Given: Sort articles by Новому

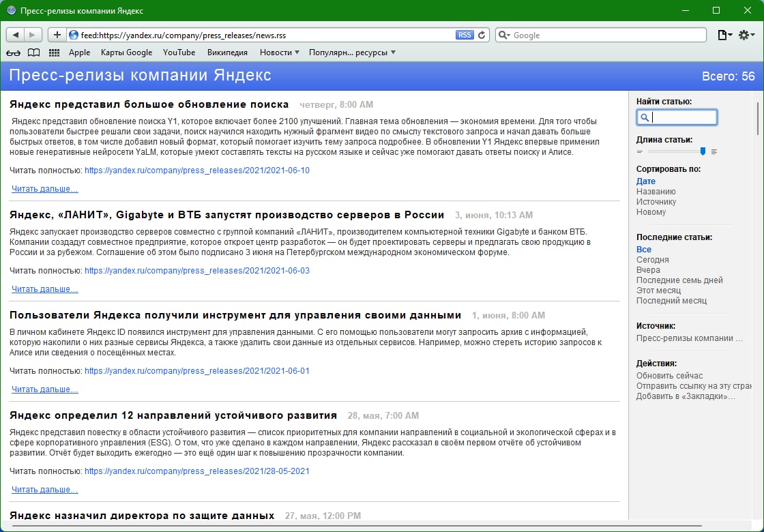Looking at the screenshot, I should click(651, 212).
